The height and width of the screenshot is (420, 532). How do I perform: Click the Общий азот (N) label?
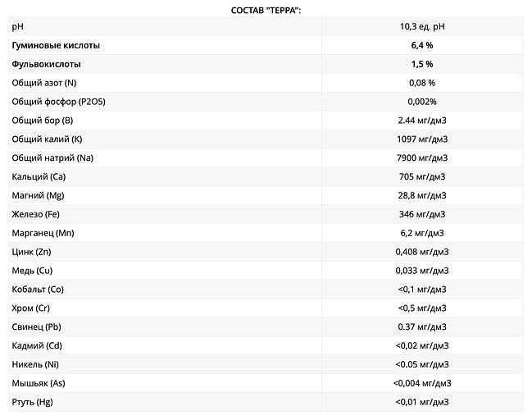coord(44,83)
